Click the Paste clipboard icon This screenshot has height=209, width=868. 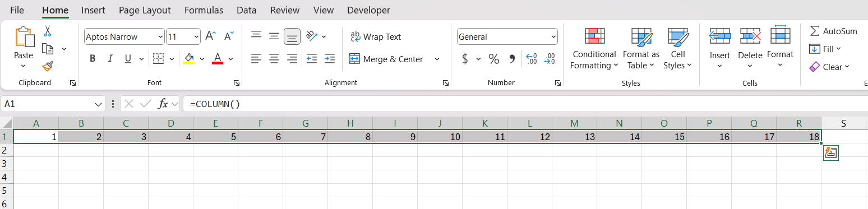point(24,37)
